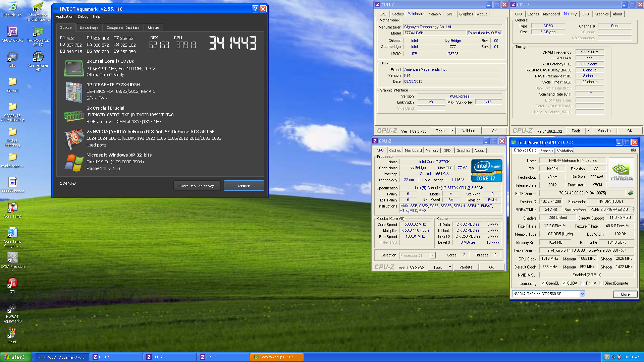Screen dimensions: 644x362
Task: Open SPD tab in Mainboard CPU-Z window
Action: pyautogui.click(x=450, y=14)
